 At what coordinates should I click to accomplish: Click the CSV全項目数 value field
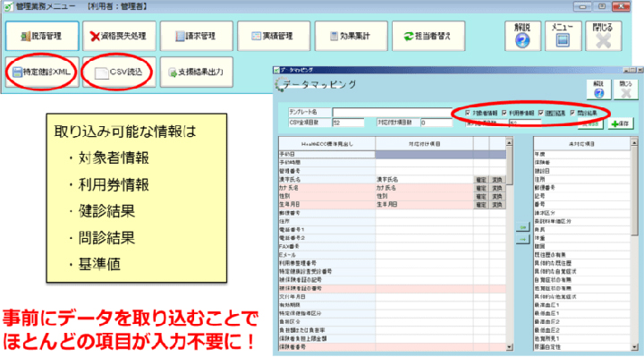[x=348, y=123]
